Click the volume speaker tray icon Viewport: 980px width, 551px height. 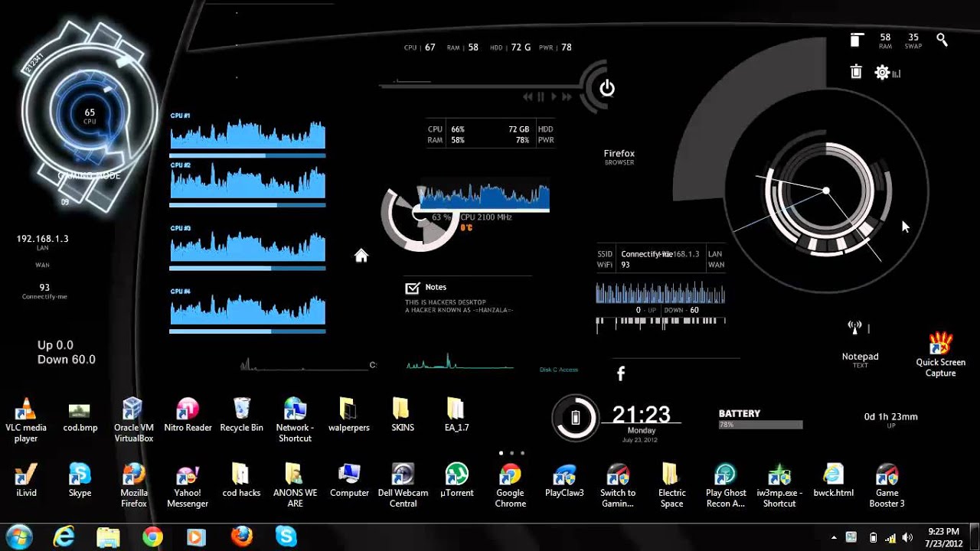click(908, 537)
